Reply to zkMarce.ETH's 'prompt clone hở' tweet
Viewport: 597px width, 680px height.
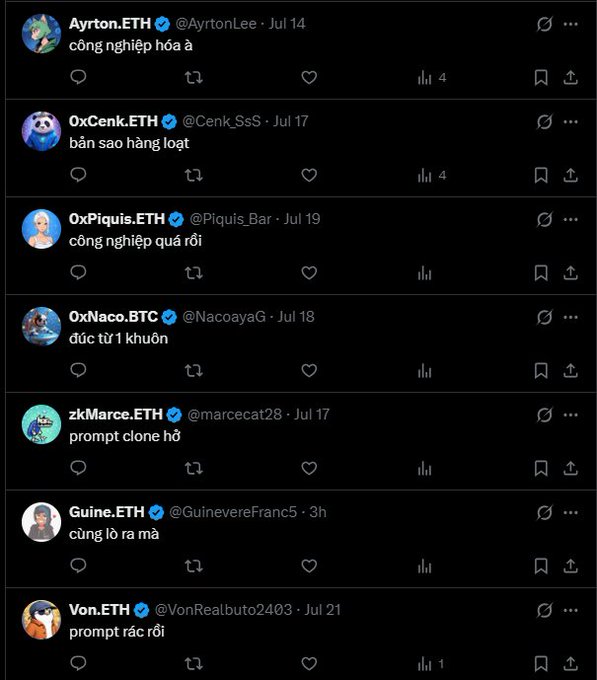pyautogui.click(x=78, y=468)
